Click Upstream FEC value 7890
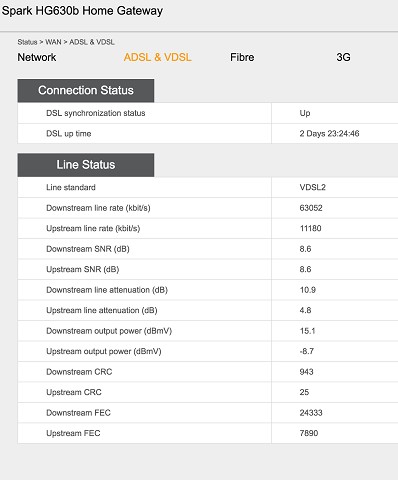398x480 pixels. 309,433
